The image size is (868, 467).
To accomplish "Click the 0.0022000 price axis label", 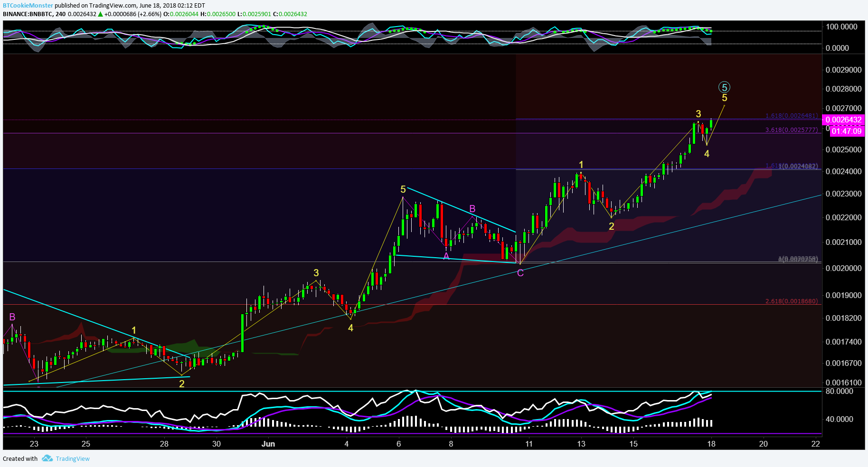I will click(843, 217).
